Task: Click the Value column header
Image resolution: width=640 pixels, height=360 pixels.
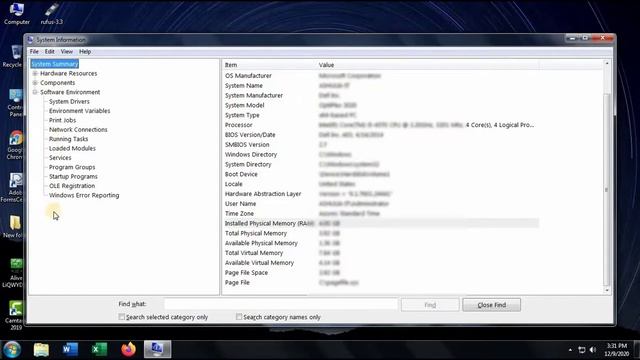Action: (x=427, y=65)
